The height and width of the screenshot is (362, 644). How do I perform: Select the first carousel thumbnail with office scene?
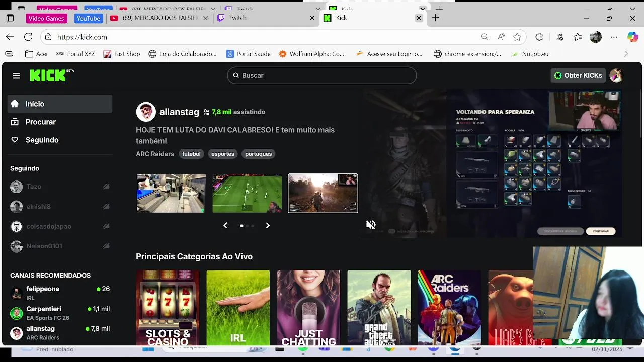tap(171, 193)
